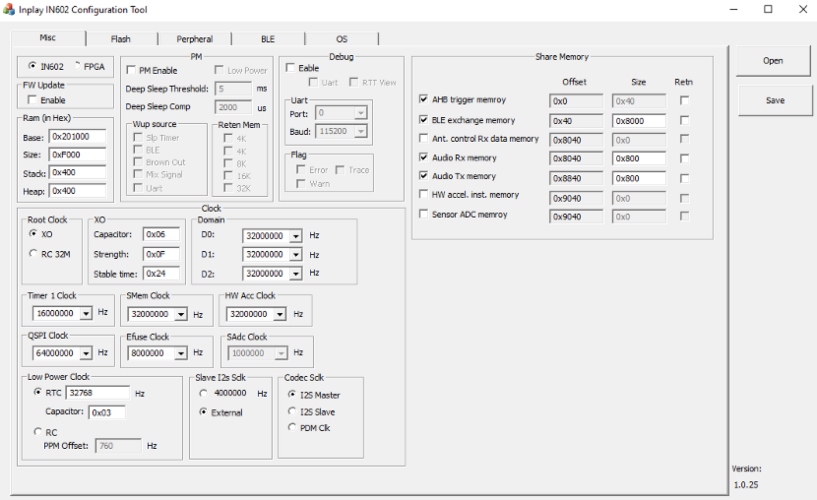Open the D2 domain clock dropdown

pyautogui.click(x=296, y=273)
